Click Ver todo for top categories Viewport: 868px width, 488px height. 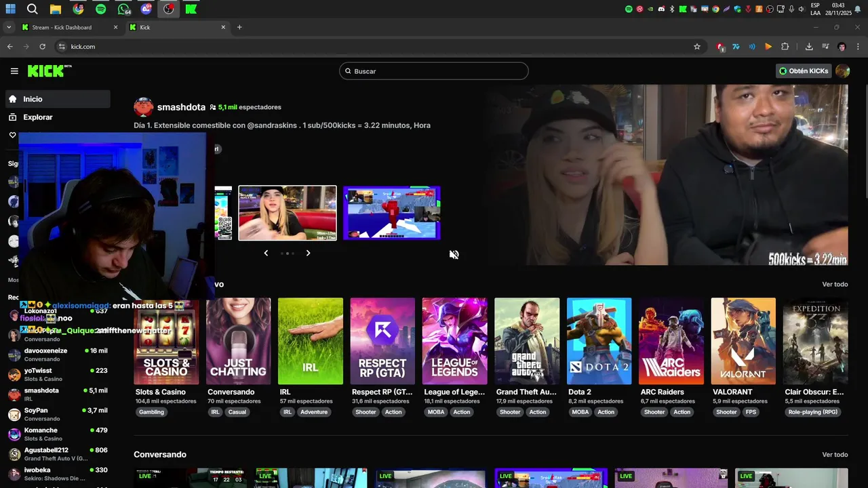coord(835,284)
